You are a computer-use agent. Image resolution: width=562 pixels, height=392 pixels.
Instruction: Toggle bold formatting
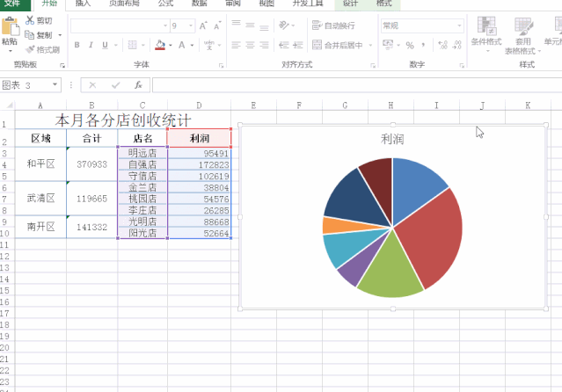[x=77, y=45]
